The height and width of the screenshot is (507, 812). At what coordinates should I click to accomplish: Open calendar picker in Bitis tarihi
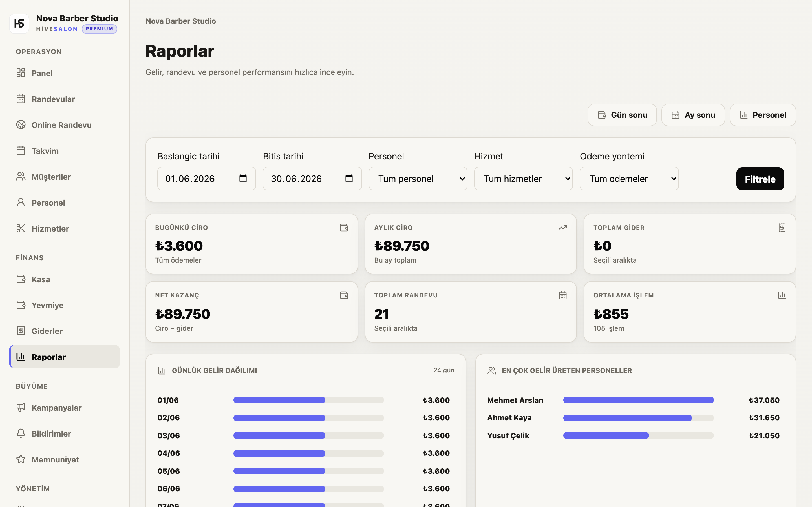pos(349,178)
